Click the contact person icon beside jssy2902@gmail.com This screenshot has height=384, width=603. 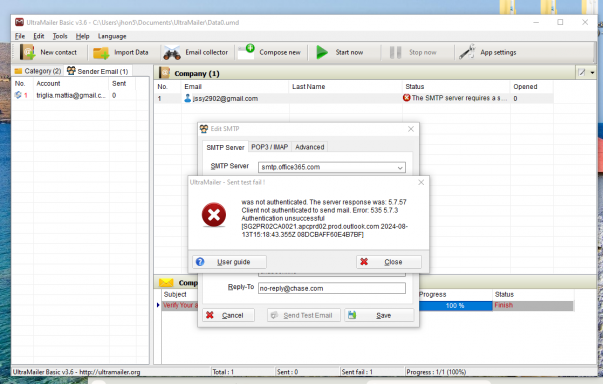(x=187, y=98)
